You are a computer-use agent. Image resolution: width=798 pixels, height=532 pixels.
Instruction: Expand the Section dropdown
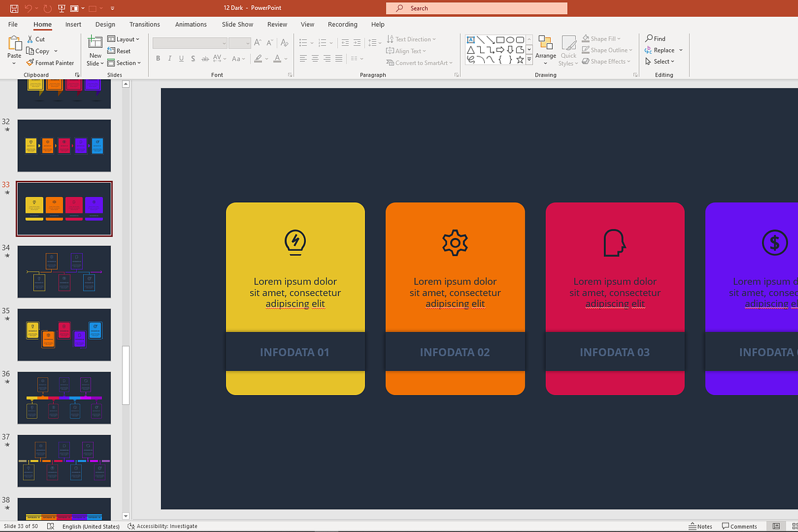pyautogui.click(x=124, y=63)
